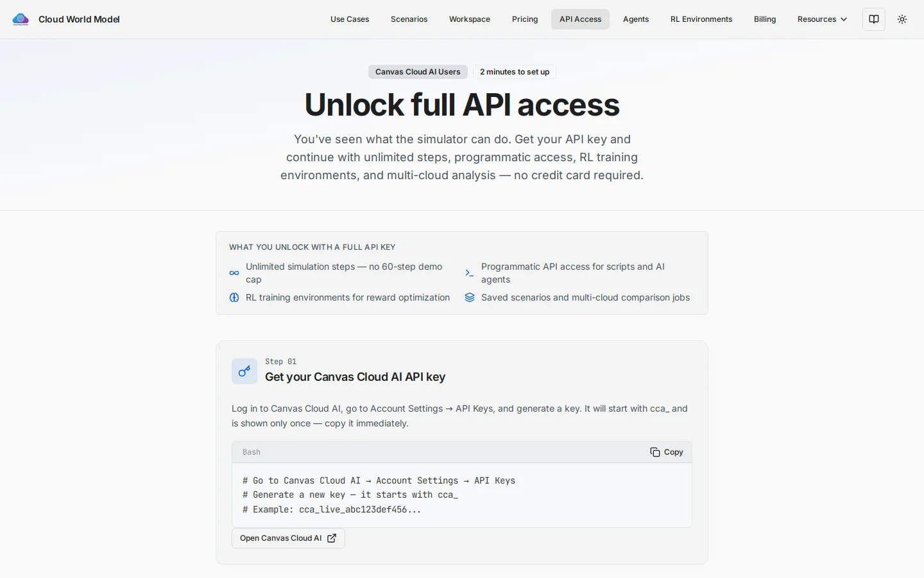Click the Step 01 label
This screenshot has width=924, height=578.
coord(280,362)
